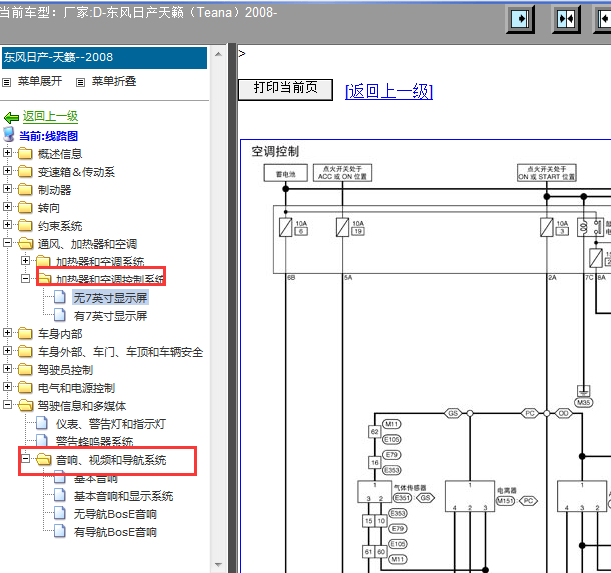Viewport: 611px width, 573px height.
Task: Click sidebar scrollbar down arrow
Action: coord(219,564)
